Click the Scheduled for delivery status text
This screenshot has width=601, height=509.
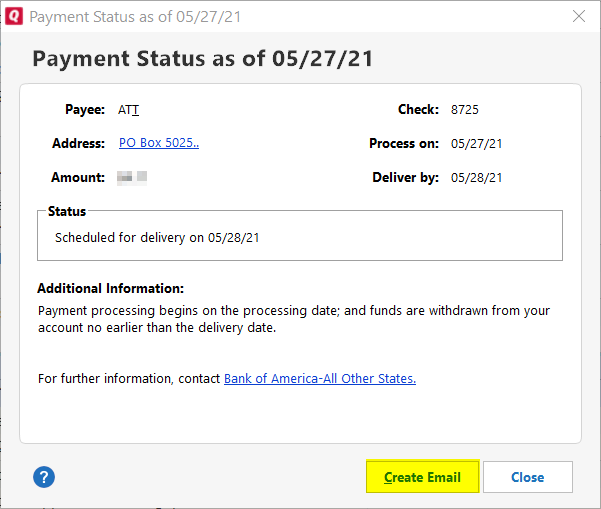[157, 238]
